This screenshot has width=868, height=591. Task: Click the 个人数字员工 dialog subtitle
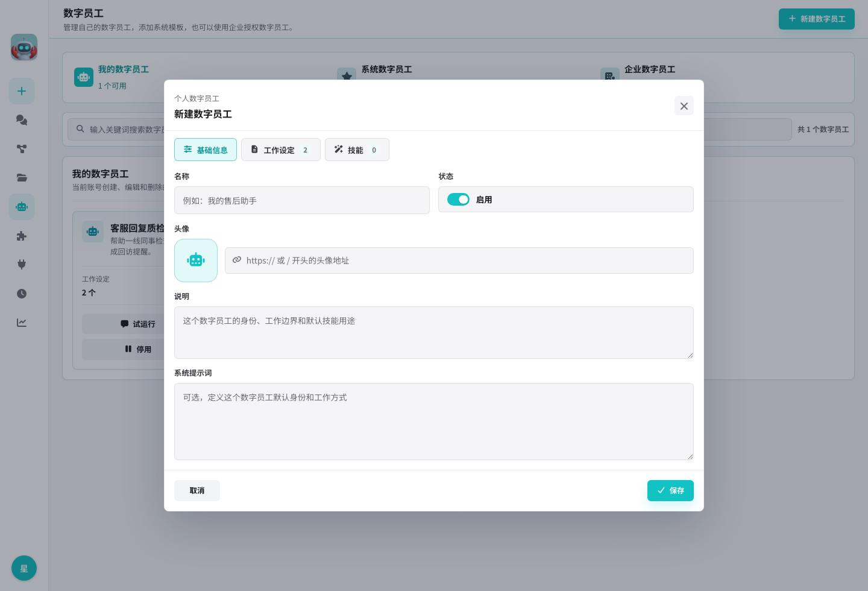pos(197,98)
